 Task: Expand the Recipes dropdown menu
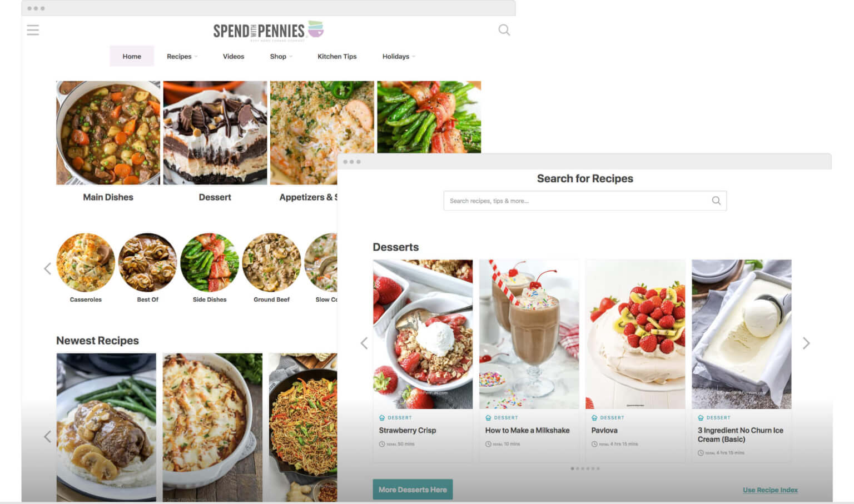tap(182, 56)
